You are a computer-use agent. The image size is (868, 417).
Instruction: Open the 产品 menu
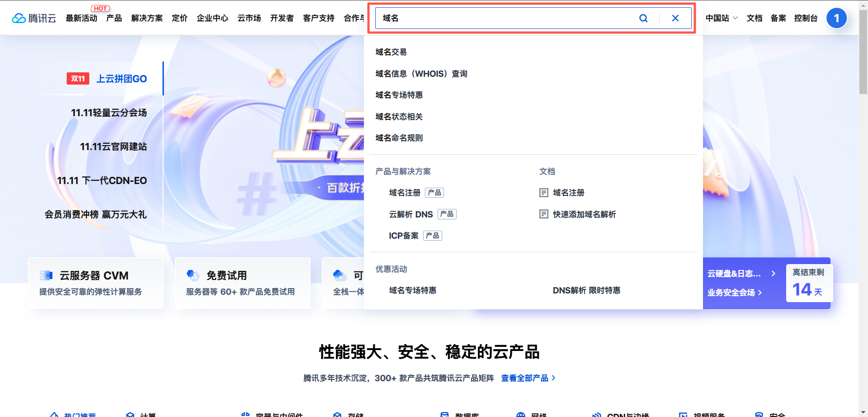point(114,18)
